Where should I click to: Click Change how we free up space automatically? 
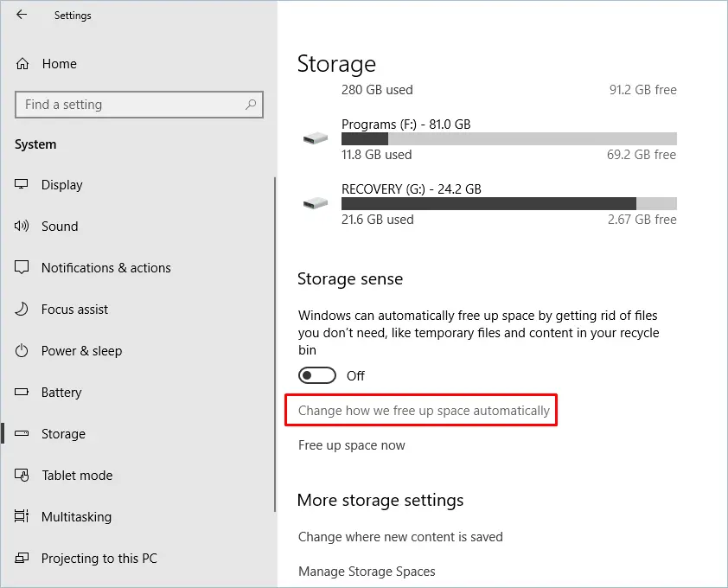point(424,411)
